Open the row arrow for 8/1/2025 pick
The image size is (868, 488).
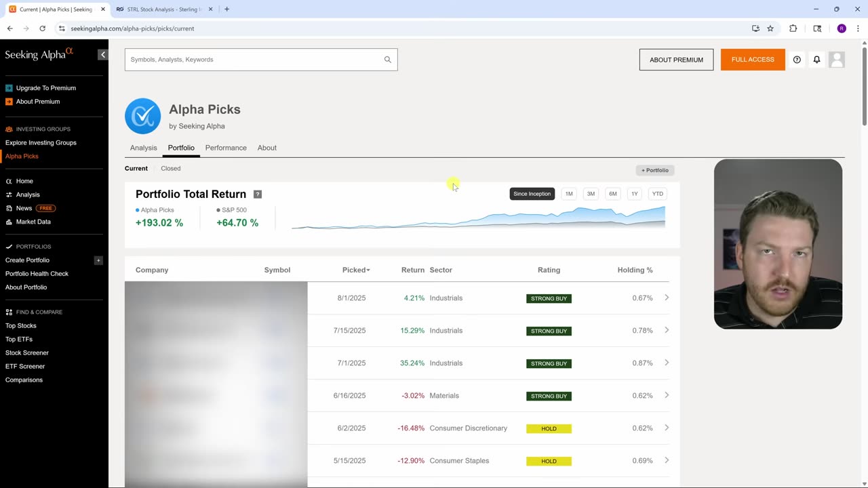(x=667, y=298)
